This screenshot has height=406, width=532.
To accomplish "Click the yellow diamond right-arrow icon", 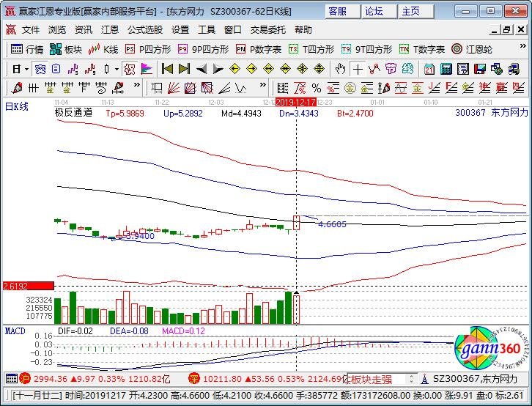I will [x=251, y=69].
